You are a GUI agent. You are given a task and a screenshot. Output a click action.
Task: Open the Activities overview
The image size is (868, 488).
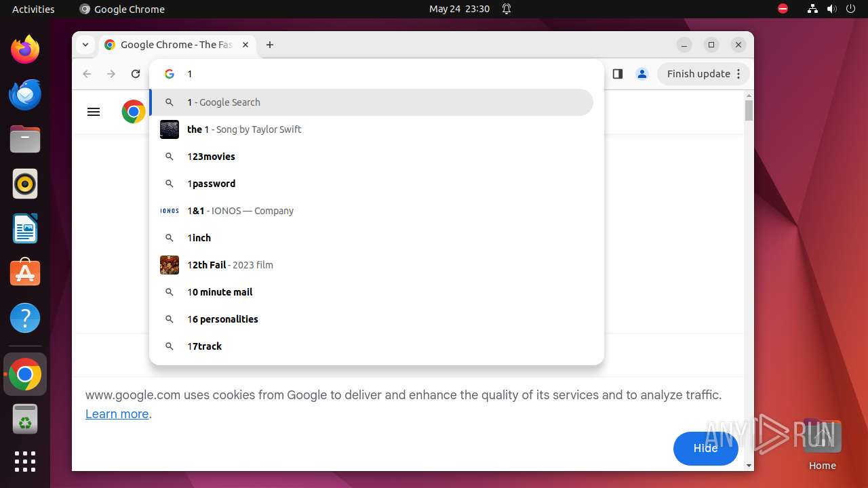pyautogui.click(x=33, y=9)
